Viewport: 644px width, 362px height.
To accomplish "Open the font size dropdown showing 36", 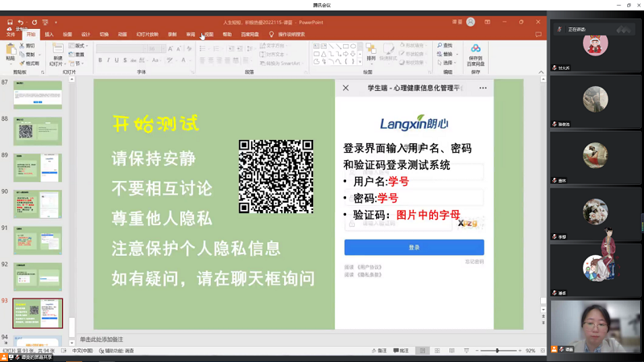I will [163, 49].
